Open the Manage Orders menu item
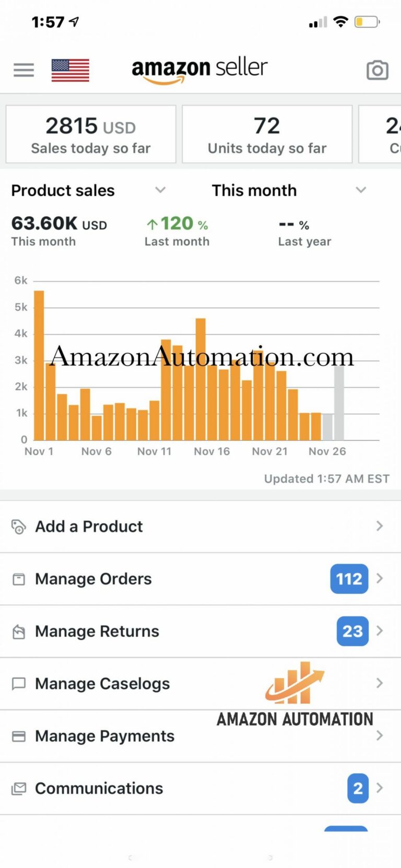The height and width of the screenshot is (868, 401). [x=94, y=579]
